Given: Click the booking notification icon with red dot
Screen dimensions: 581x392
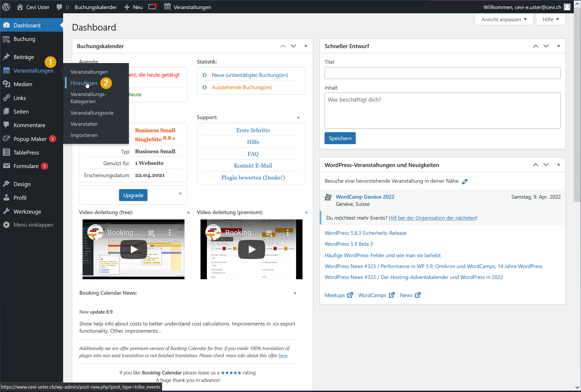Looking at the screenshot, I should 153,7.
